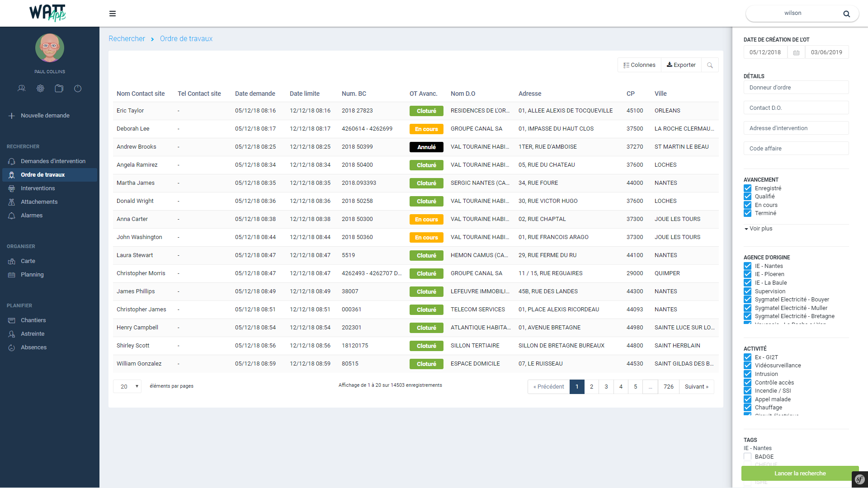Image resolution: width=868 pixels, height=488 pixels.
Task: Open the Colonnes column selector
Action: pos(639,65)
